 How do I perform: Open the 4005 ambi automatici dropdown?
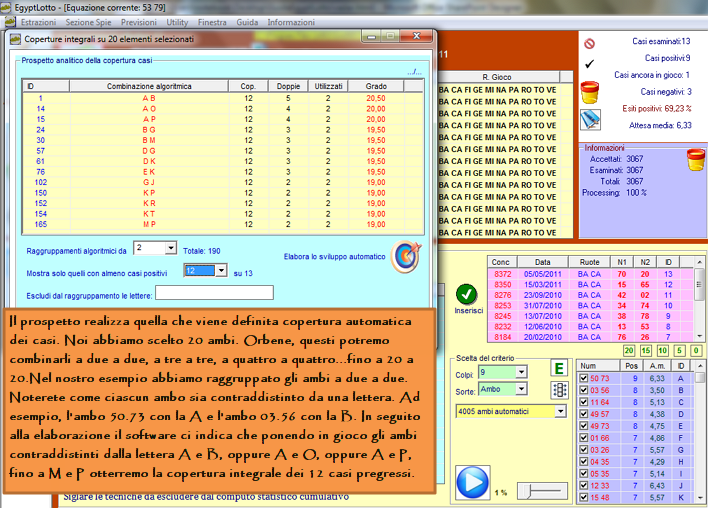coord(560,411)
